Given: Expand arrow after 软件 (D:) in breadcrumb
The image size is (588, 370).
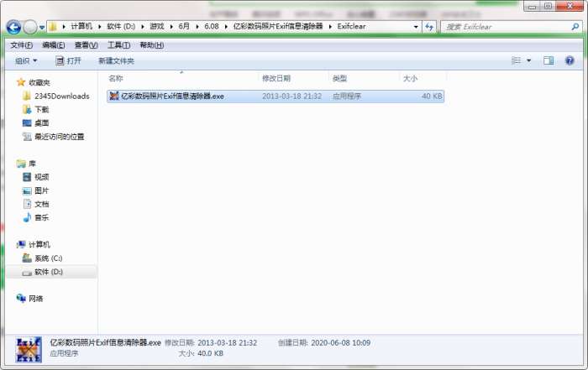Looking at the screenshot, I should pos(143,27).
